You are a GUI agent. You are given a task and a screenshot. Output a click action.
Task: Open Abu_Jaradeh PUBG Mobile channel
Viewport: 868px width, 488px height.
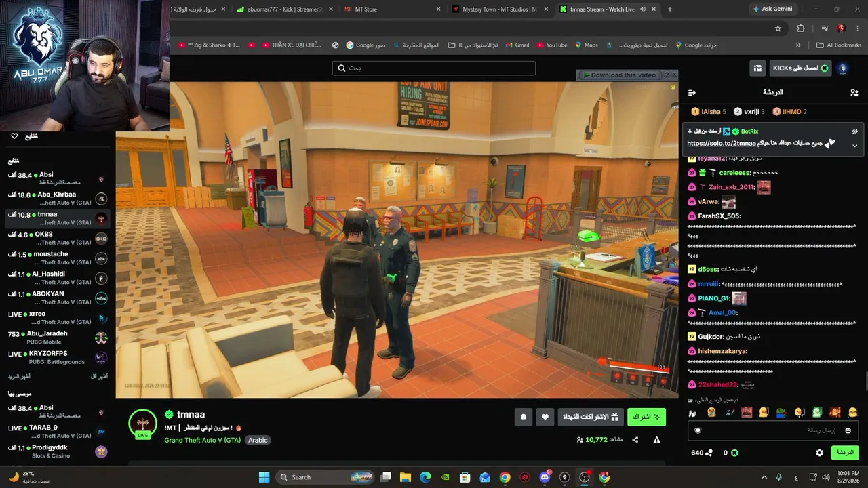[x=58, y=338]
